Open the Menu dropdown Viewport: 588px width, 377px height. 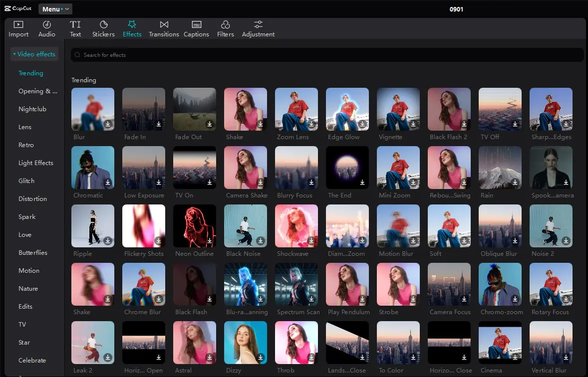[x=55, y=9]
